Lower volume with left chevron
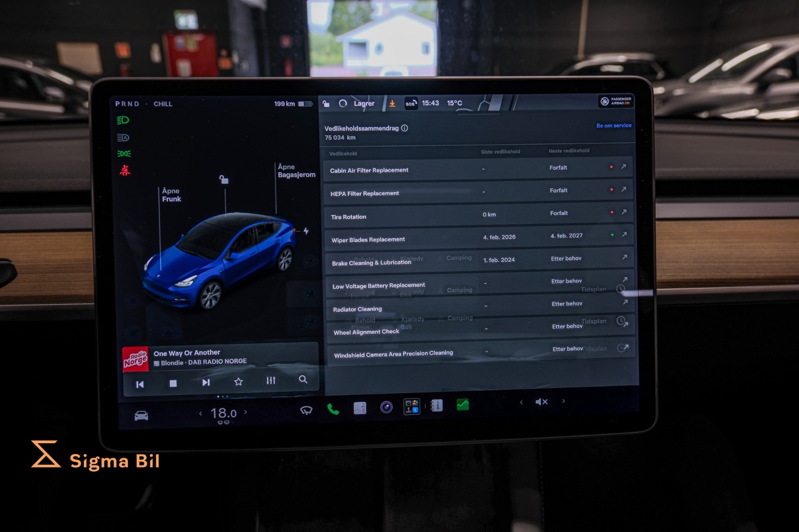This screenshot has width=799, height=532. click(x=521, y=402)
